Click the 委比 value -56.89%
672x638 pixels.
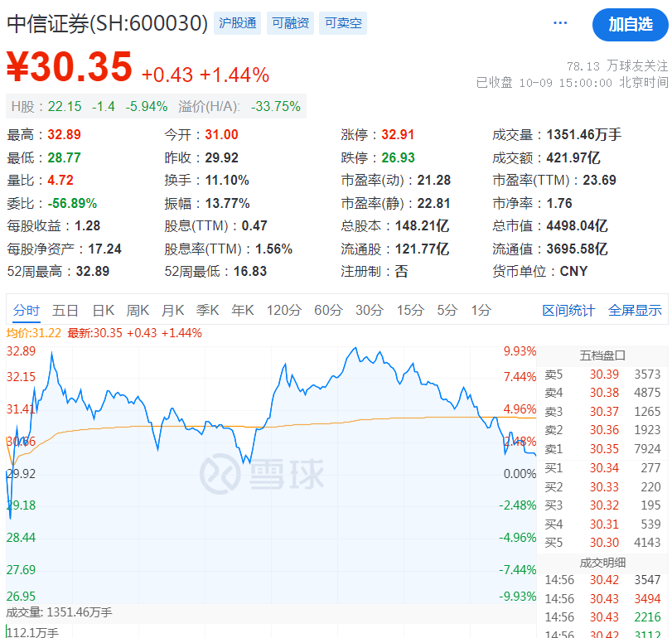tap(72, 203)
